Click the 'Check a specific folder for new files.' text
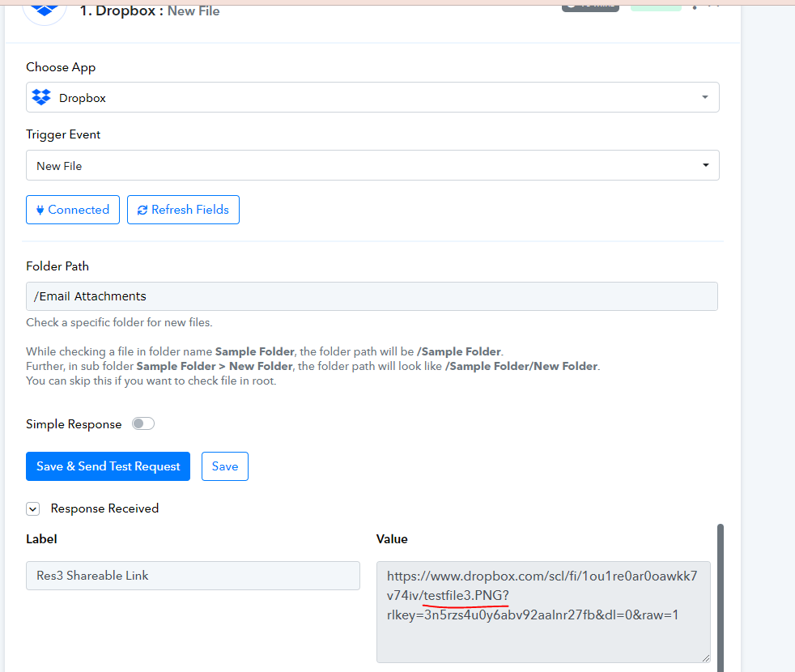Image resolution: width=795 pixels, height=672 pixels. click(119, 322)
